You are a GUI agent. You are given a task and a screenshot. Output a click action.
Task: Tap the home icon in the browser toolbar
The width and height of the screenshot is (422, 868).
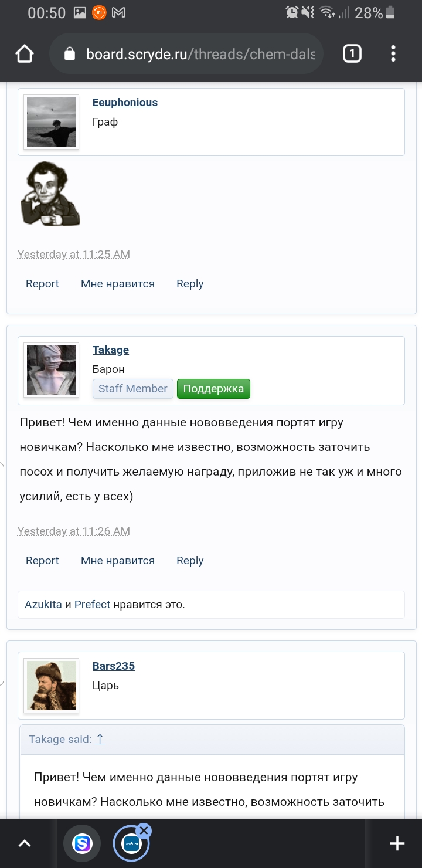click(x=23, y=53)
